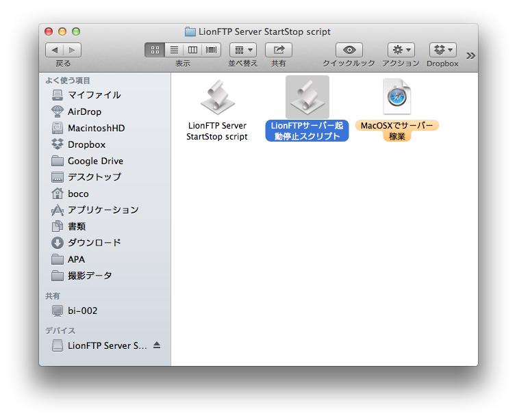This screenshot has width=517, height=420.
Task: Click the 共有 share button
Action: (279, 50)
